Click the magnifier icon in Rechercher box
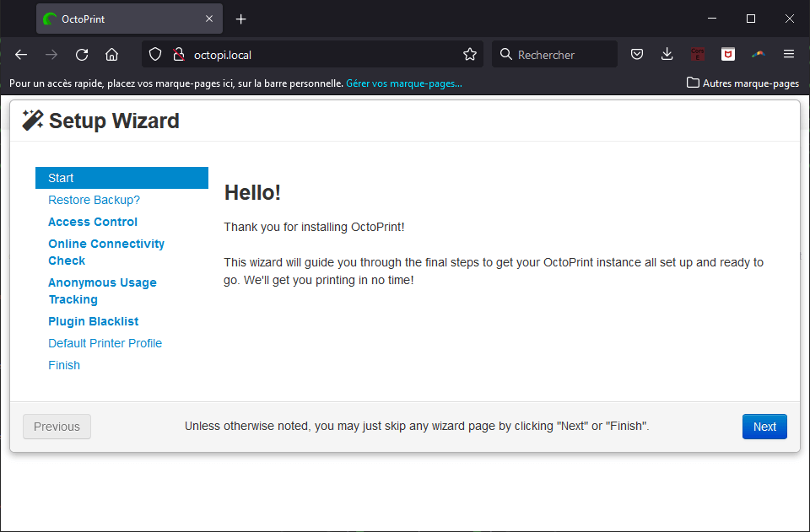Image resolution: width=810 pixels, height=532 pixels. point(506,55)
